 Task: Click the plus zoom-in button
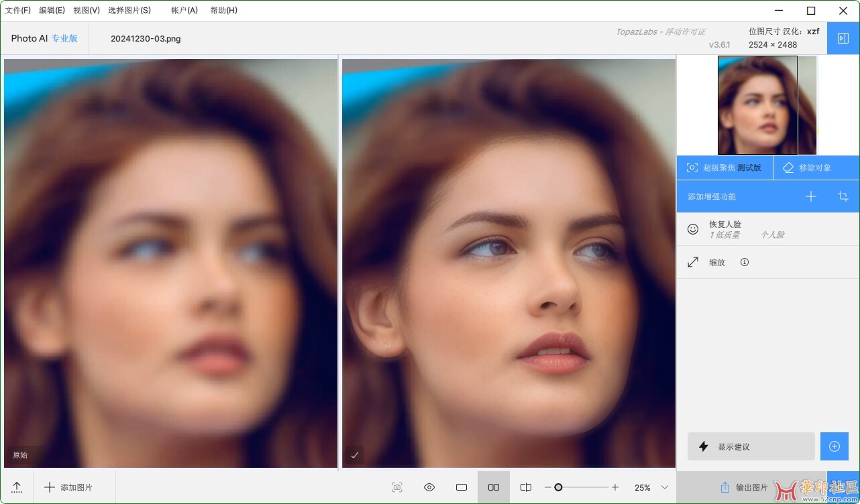(x=615, y=487)
